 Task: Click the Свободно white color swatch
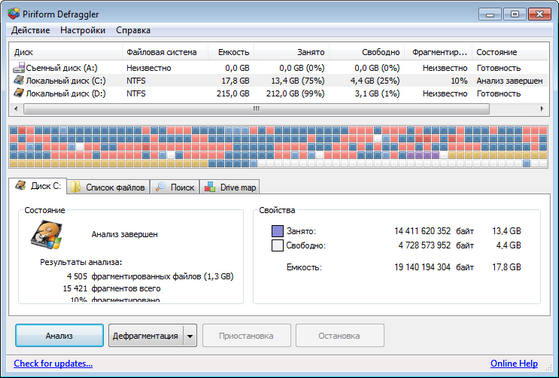(277, 245)
